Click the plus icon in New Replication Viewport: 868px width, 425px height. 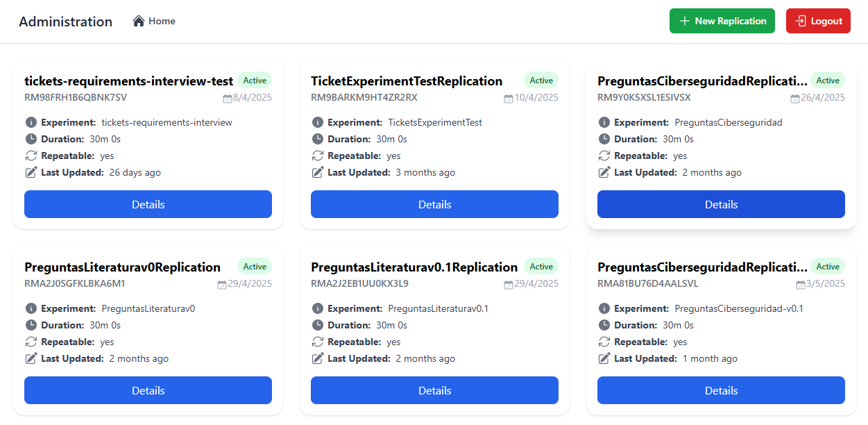tap(683, 21)
